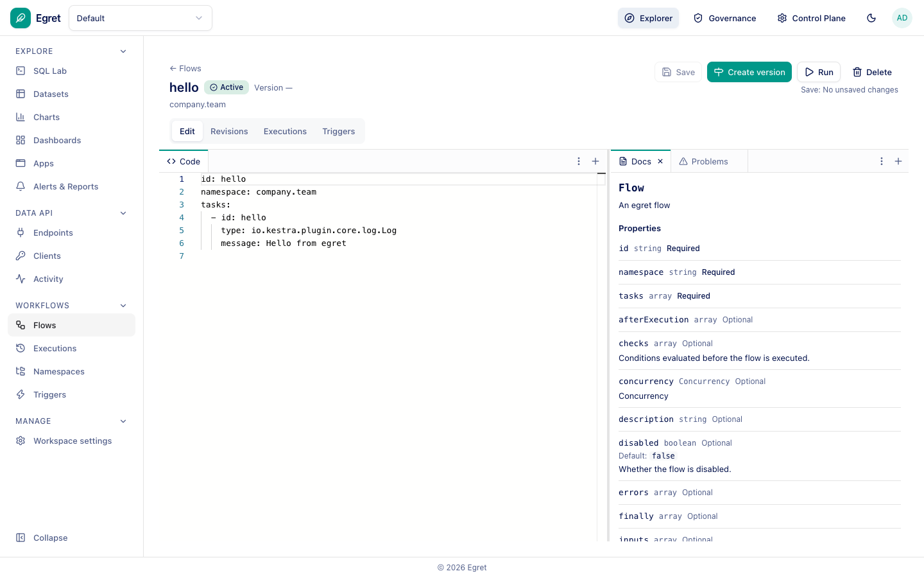Click the Create version button
Image resolution: width=924 pixels, height=578 pixels.
749,72
